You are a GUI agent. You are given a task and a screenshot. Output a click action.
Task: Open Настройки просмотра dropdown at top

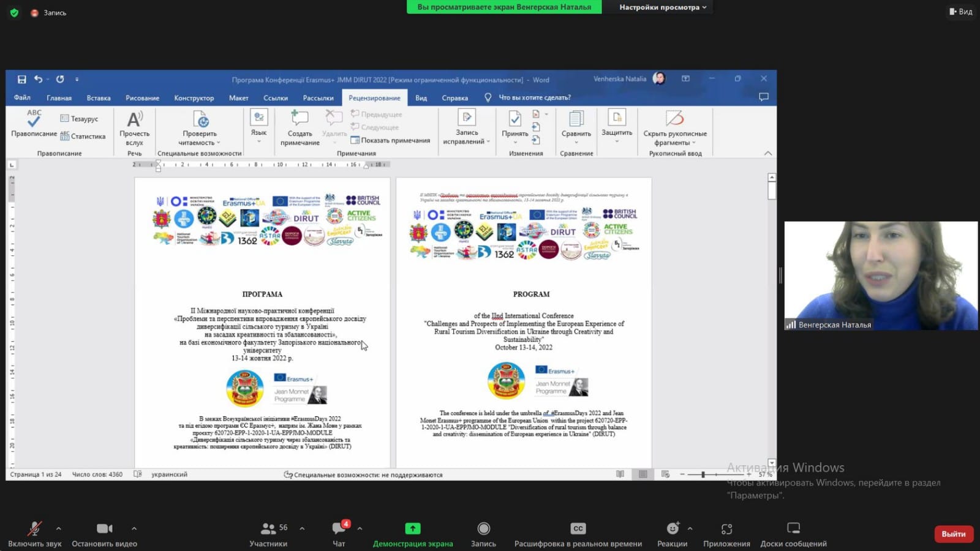pos(662,7)
